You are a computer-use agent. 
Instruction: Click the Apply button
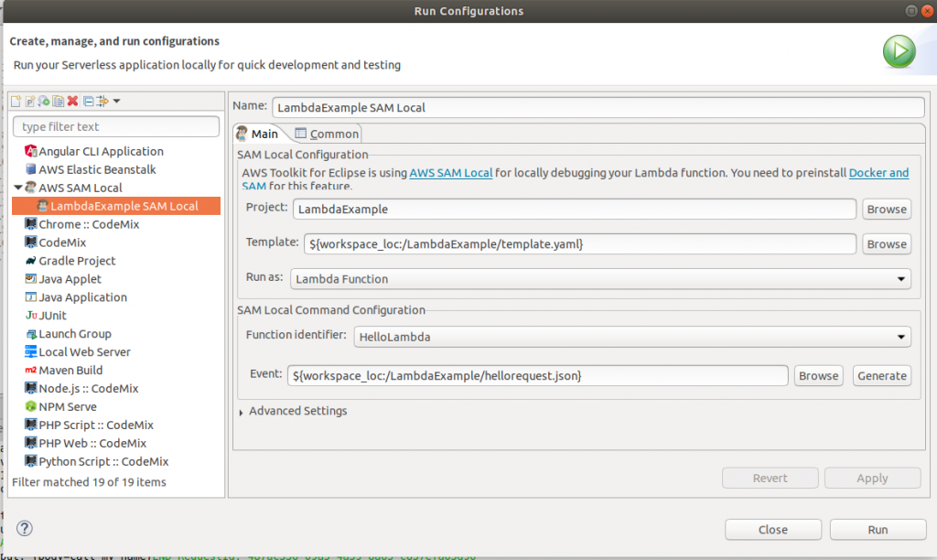[x=872, y=479]
